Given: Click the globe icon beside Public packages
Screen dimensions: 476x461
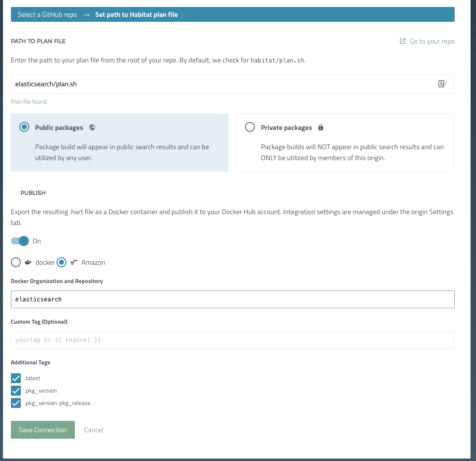Looking at the screenshot, I should coord(92,127).
